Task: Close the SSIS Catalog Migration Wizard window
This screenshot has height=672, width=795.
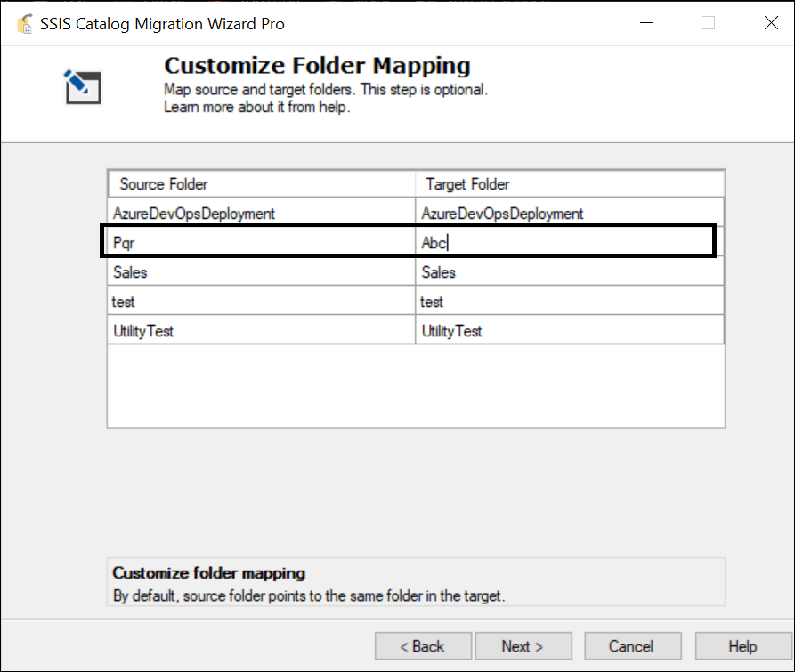Action: pyautogui.click(x=771, y=23)
